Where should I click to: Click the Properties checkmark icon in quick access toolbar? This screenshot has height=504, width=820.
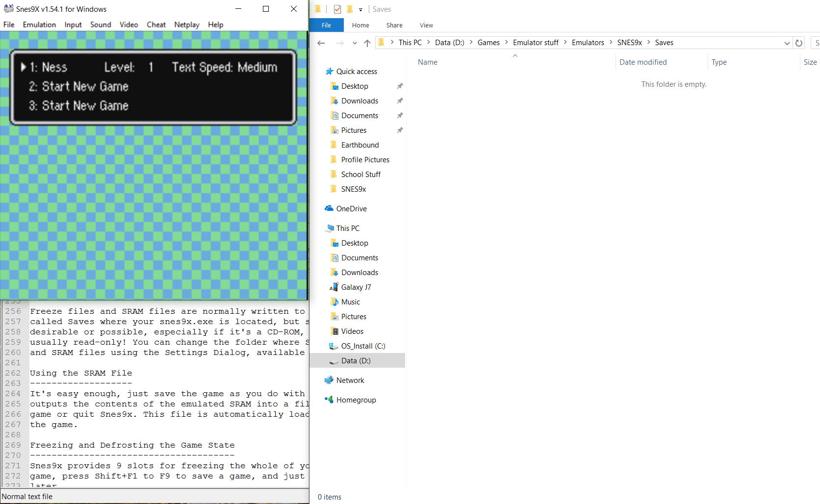[x=337, y=9]
